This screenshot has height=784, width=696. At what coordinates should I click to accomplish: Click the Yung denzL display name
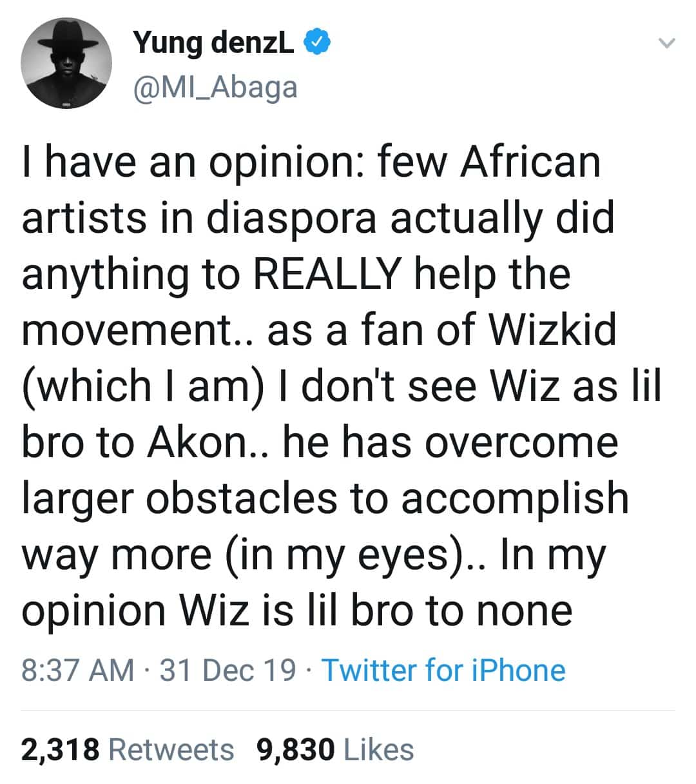coord(213,43)
